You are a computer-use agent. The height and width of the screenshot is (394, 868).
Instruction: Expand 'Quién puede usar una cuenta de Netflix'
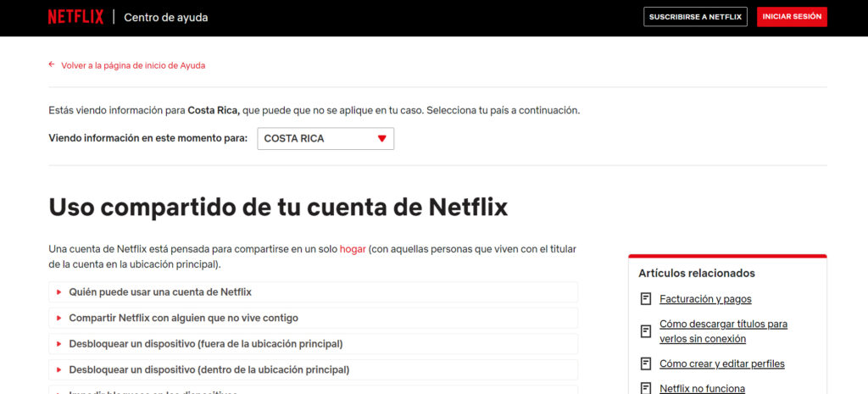160,292
